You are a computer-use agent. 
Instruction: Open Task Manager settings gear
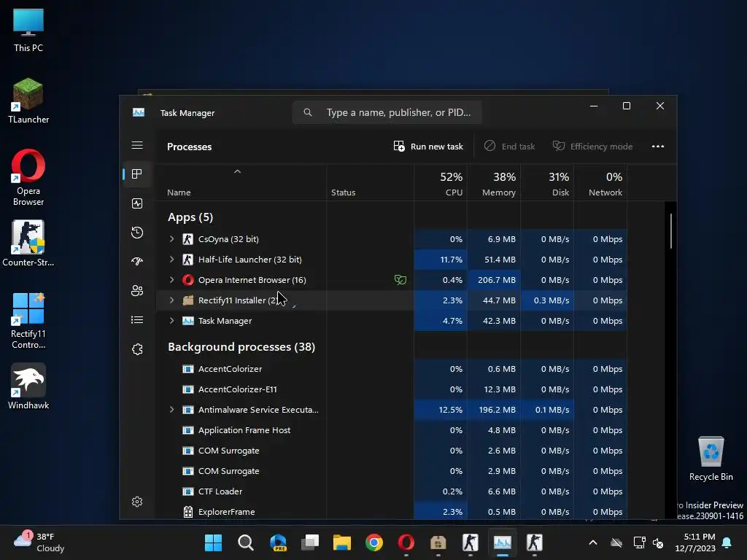pos(137,502)
